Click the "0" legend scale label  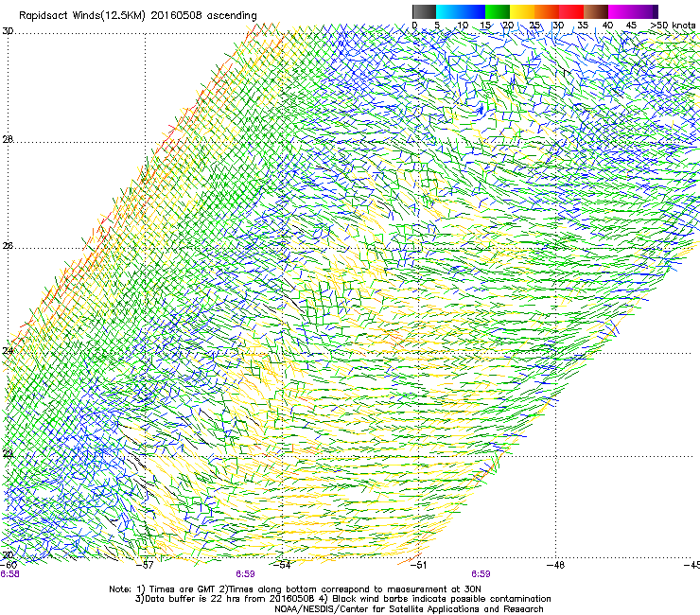tap(414, 25)
